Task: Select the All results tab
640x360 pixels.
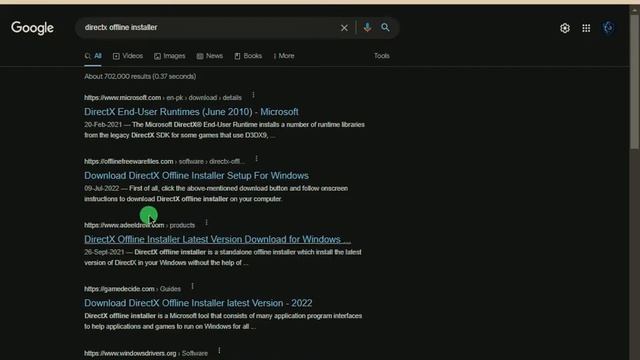Action: pos(93,56)
